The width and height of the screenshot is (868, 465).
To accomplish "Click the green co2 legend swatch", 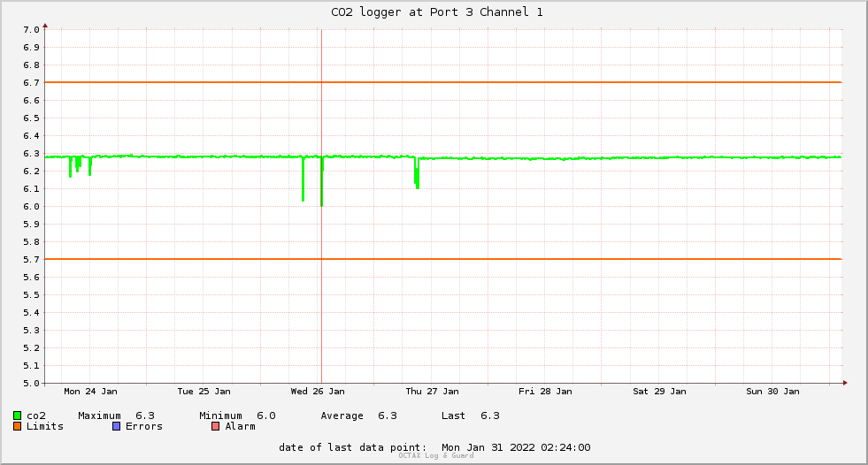I will [17, 415].
